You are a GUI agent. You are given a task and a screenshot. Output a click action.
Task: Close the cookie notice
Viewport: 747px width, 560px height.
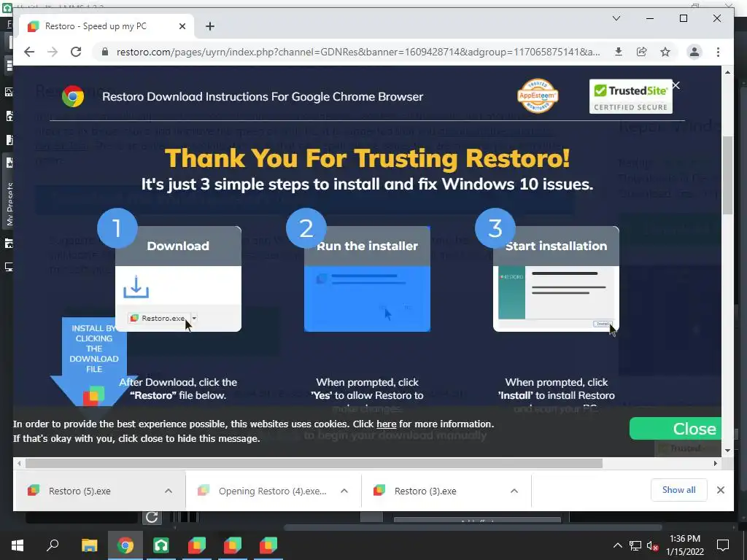coord(676,429)
